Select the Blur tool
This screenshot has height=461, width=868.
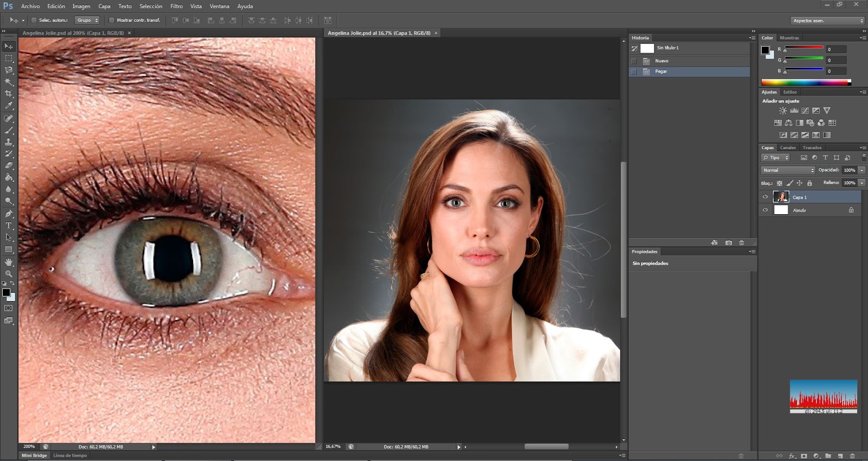click(9, 189)
